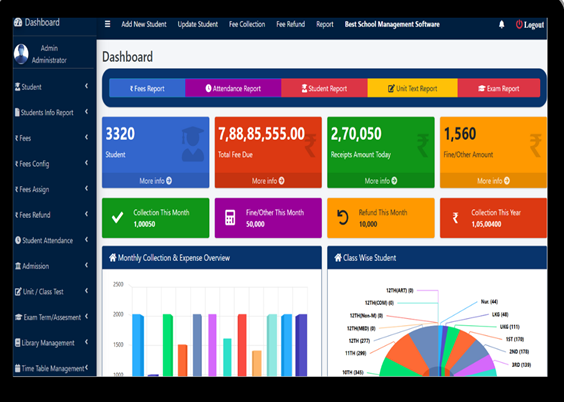Expand the Fees Assign arrow
The width and height of the screenshot is (564, 402).
[86, 188]
